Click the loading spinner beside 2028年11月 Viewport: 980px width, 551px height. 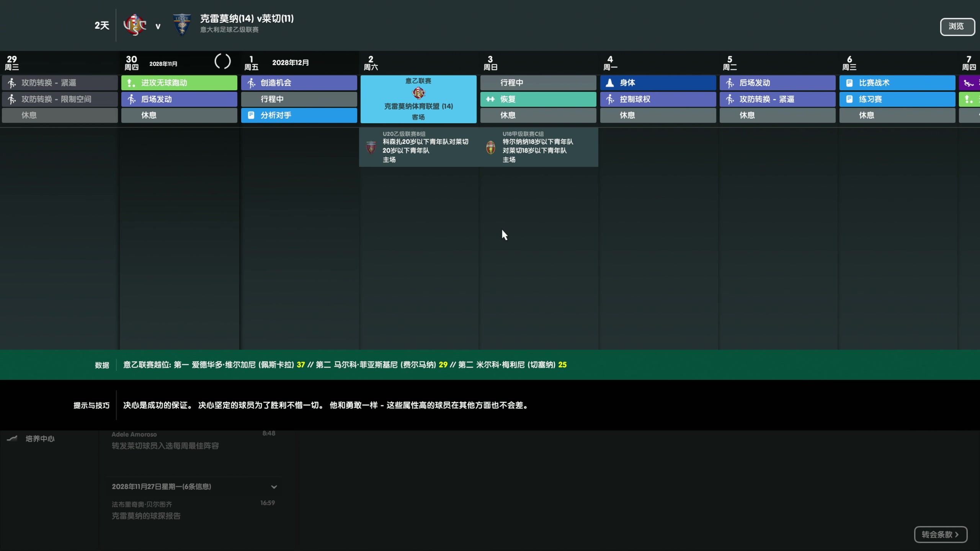[222, 61]
